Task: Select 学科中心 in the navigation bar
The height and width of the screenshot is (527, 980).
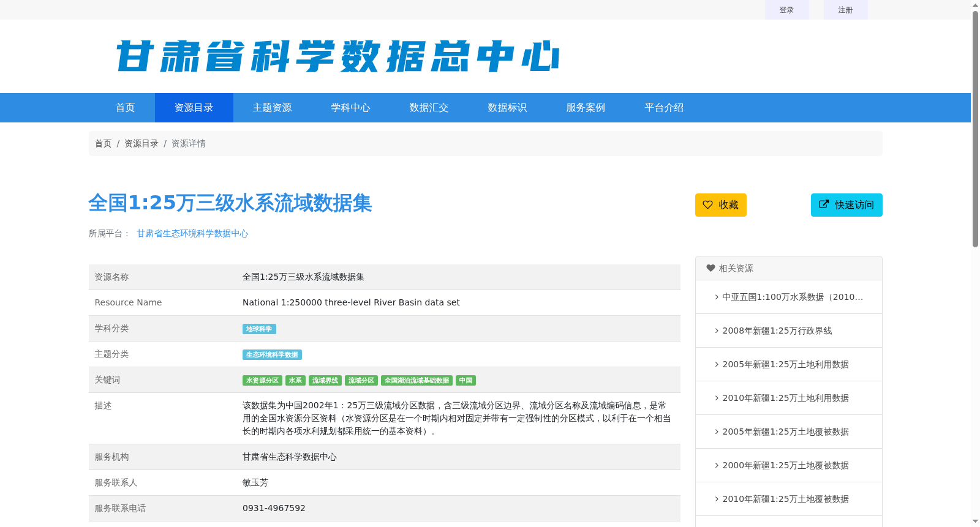Action: click(x=351, y=108)
